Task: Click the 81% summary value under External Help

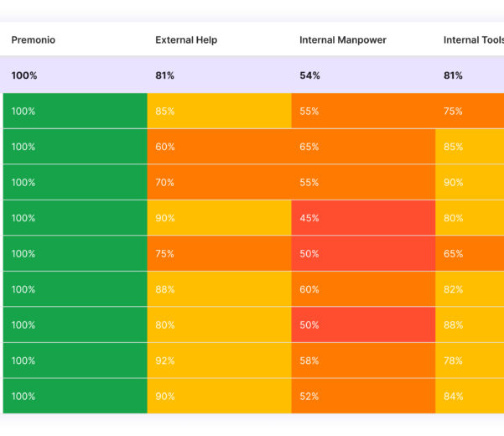Action: coord(165,75)
